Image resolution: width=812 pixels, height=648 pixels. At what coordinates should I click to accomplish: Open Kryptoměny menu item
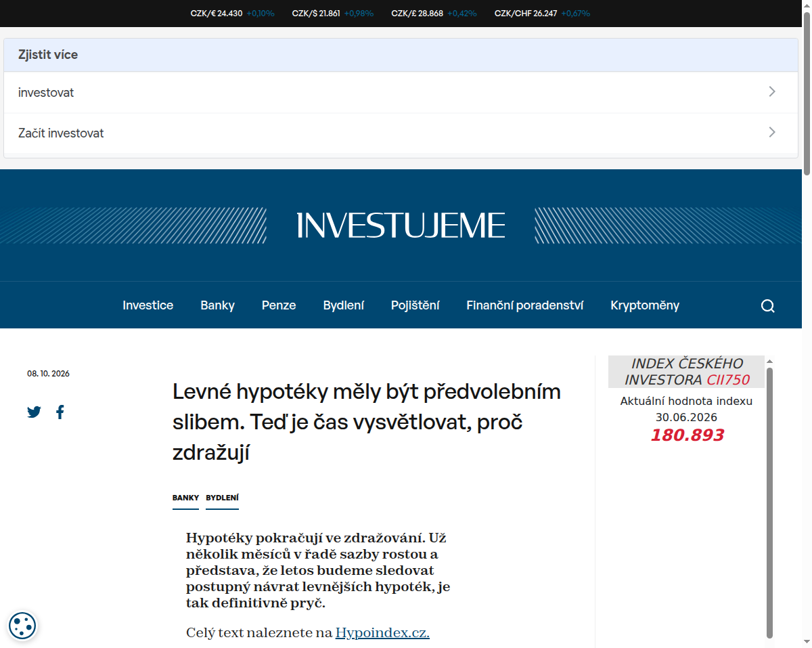coord(645,305)
